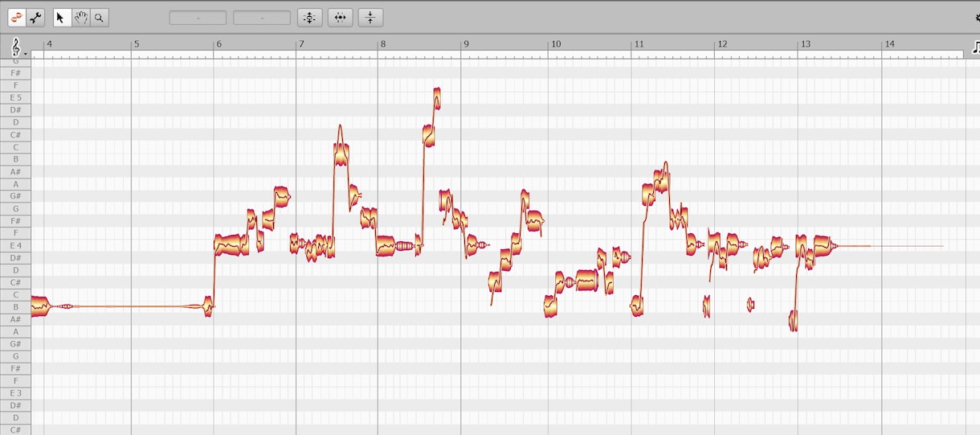The width and height of the screenshot is (980, 435).
Task: Open the Quantize Time macro button
Action: [x=340, y=17]
